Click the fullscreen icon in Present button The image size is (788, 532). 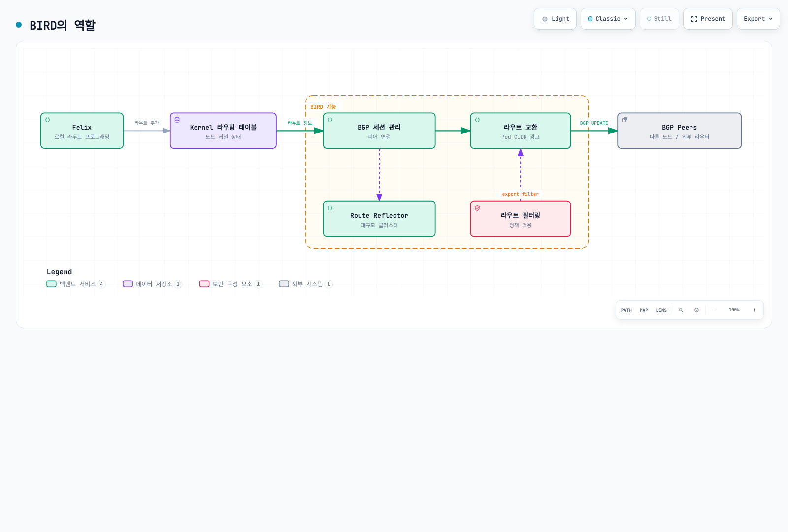[694, 19]
